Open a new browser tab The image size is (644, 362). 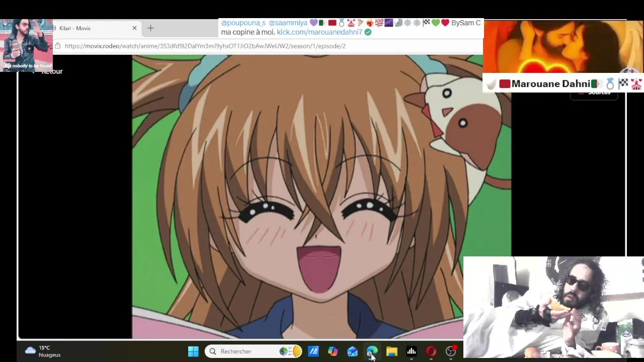150,28
